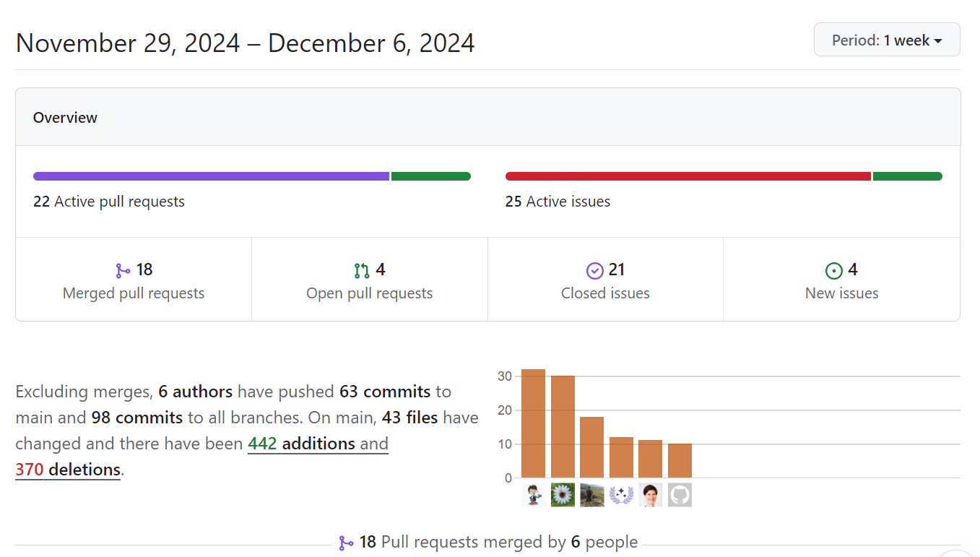Click the red segment of active issues bar
This screenshot has width=980, height=557.
[x=688, y=176]
